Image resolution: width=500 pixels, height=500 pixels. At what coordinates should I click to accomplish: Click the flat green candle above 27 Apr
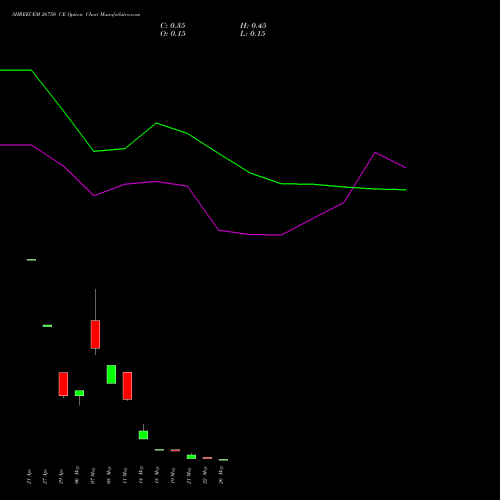point(47,326)
